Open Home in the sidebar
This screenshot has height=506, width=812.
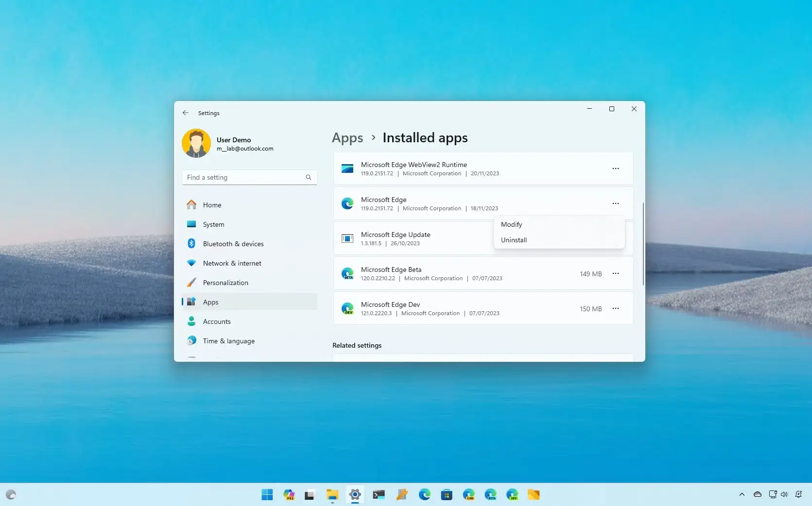pyautogui.click(x=250, y=205)
